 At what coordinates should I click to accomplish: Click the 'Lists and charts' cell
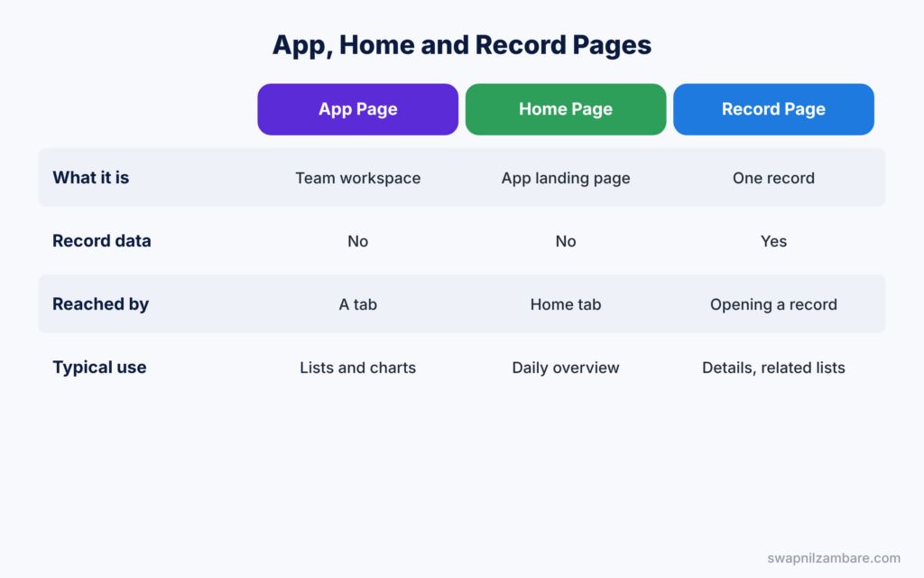tap(357, 368)
